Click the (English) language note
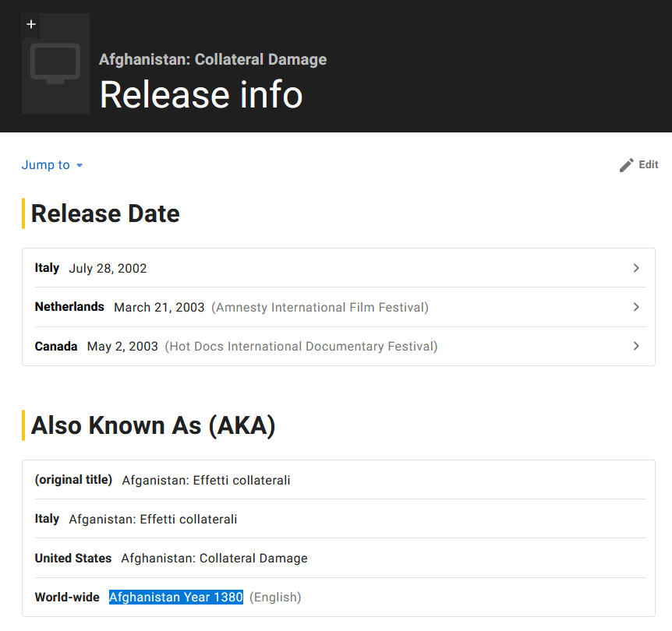Screen dimensions: 672x631 (275, 598)
